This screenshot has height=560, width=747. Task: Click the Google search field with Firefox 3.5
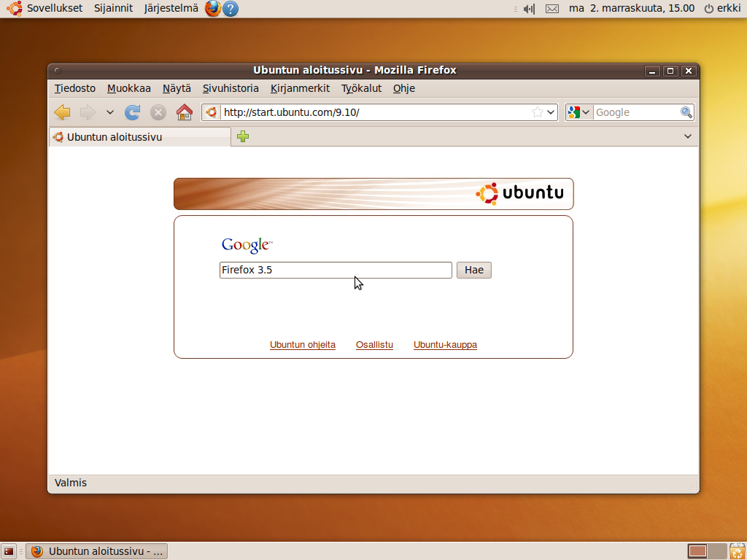[336, 270]
